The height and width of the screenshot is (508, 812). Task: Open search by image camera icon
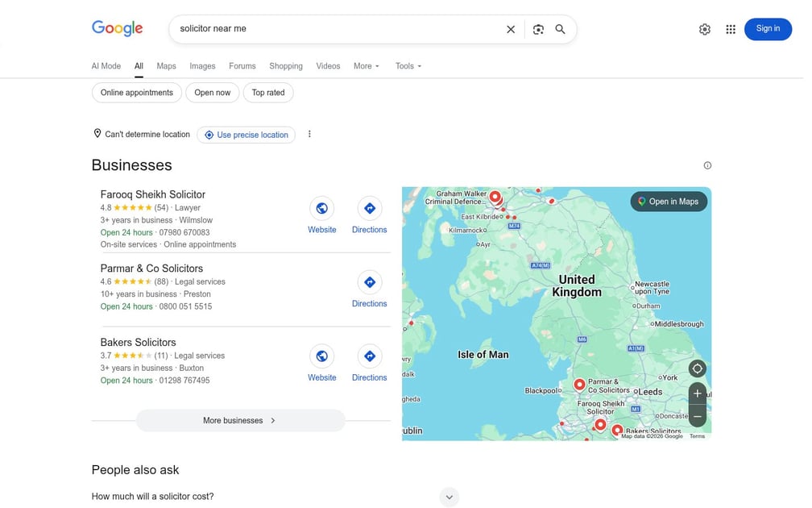(538, 29)
